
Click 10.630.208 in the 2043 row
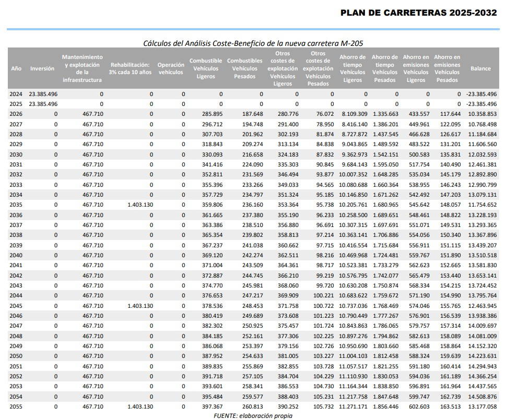(x=353, y=285)
